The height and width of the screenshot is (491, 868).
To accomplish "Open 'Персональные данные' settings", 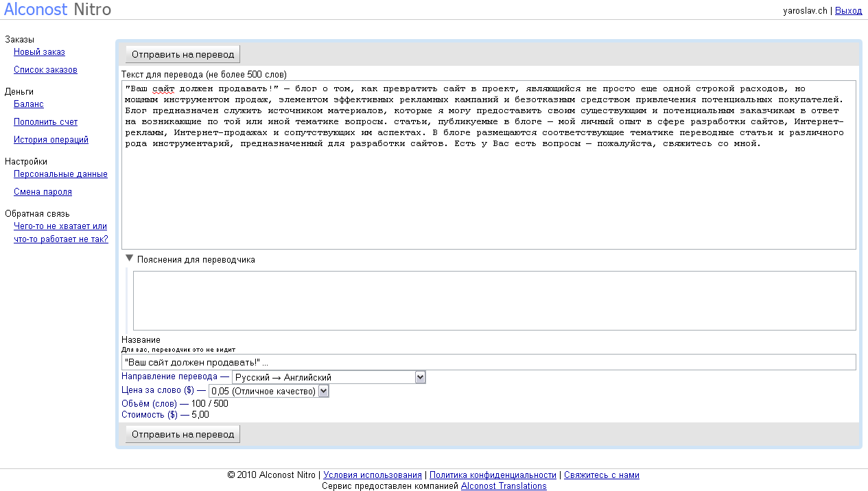I will coord(60,174).
